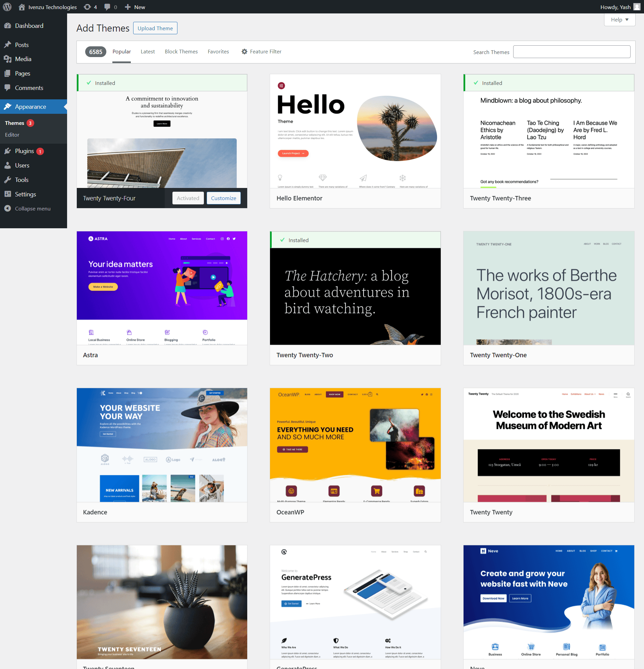Screen dimensions: 644x669
Task: Open the Favorites themes section
Action: coord(218,51)
